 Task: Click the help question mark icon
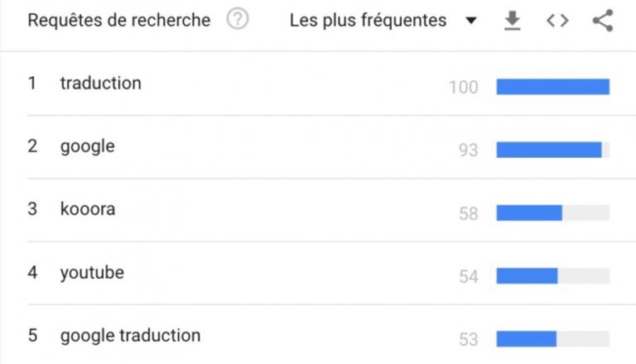(x=238, y=21)
